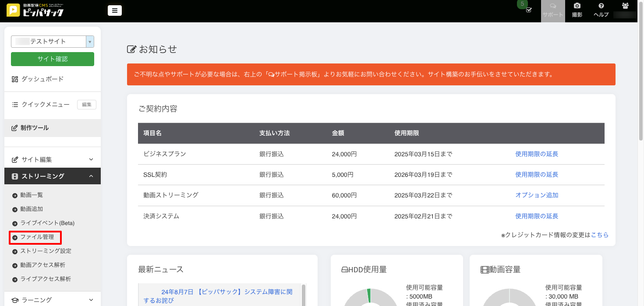The height and width of the screenshot is (306, 644).
Task: Open 動画追加 under ストリーミング
Action: (x=32, y=209)
